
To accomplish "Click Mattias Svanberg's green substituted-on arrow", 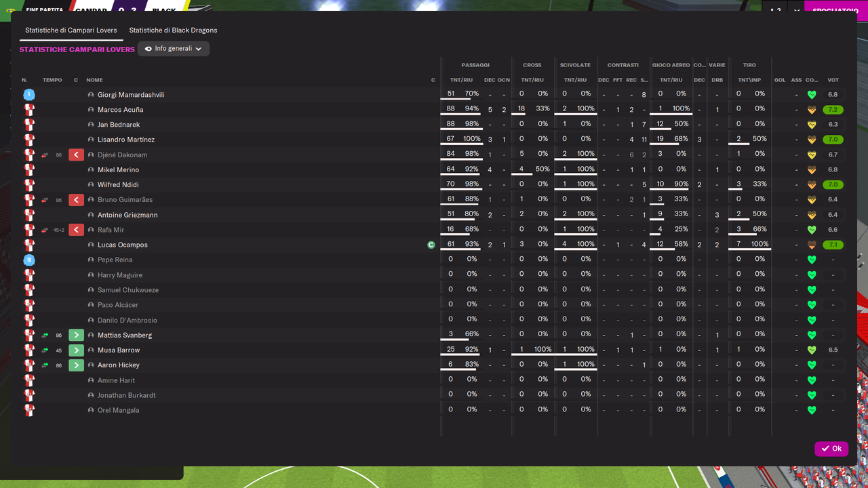I will (x=77, y=335).
